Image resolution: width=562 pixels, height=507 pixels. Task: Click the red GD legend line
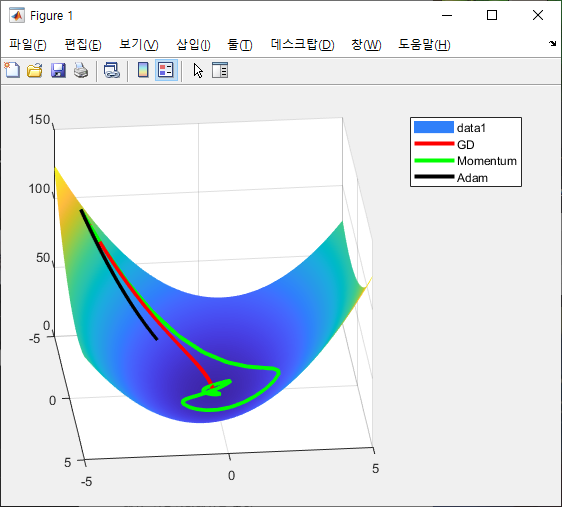(x=434, y=144)
